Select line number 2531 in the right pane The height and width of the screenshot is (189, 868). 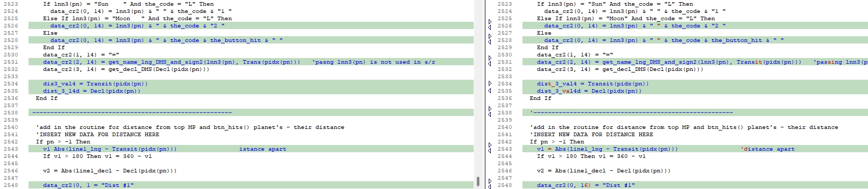pyautogui.click(x=504, y=62)
